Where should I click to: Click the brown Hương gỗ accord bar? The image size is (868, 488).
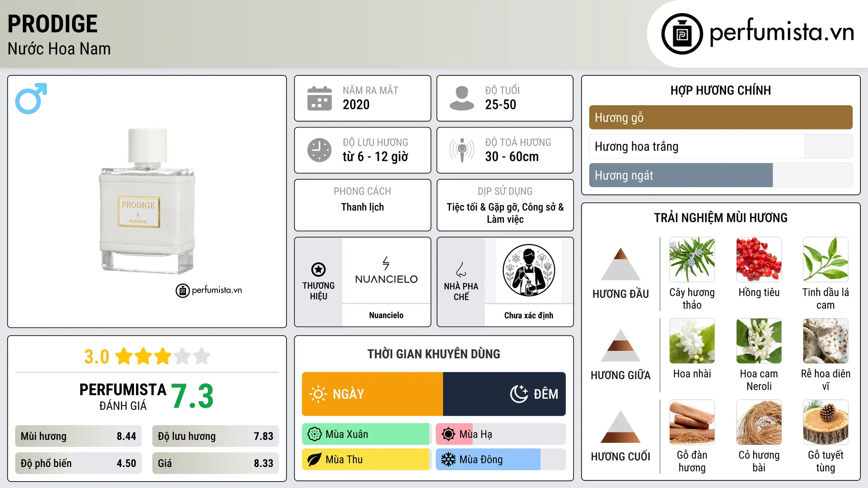click(721, 117)
